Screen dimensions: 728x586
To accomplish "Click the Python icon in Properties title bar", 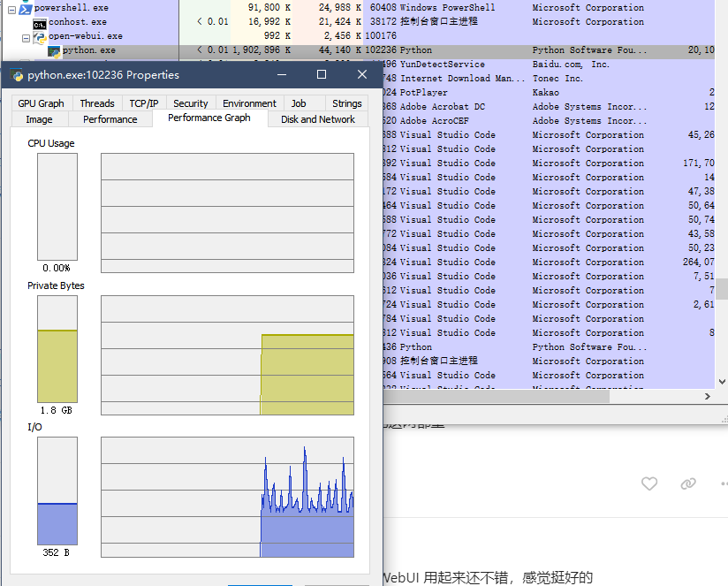I will [x=16, y=75].
